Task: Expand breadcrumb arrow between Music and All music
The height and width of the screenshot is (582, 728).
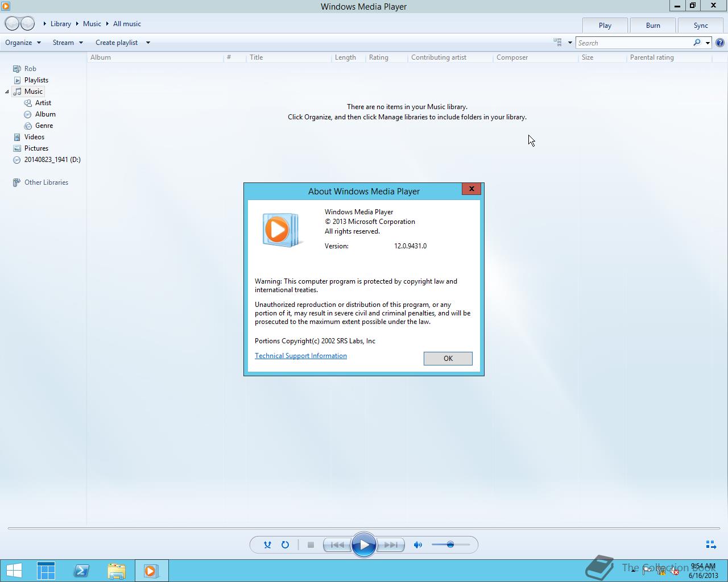Action: coord(107,24)
